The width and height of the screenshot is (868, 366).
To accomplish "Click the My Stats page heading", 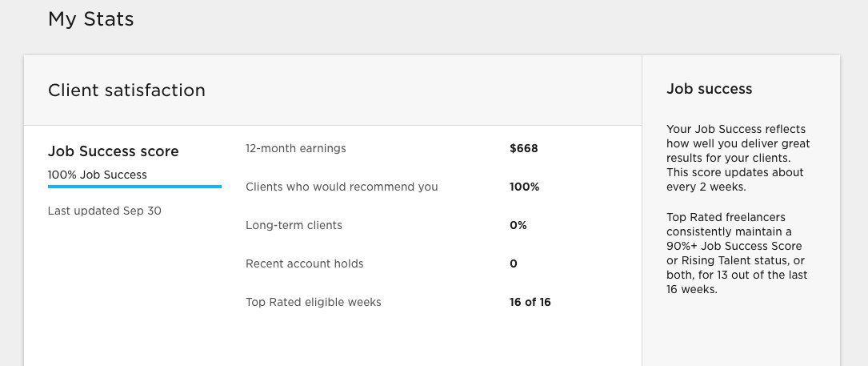I will 91,19.
